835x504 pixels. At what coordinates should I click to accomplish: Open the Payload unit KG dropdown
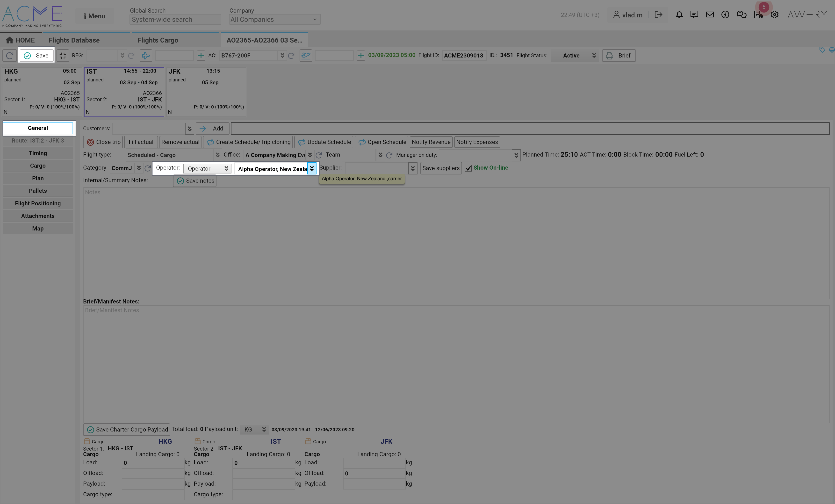[254, 429]
